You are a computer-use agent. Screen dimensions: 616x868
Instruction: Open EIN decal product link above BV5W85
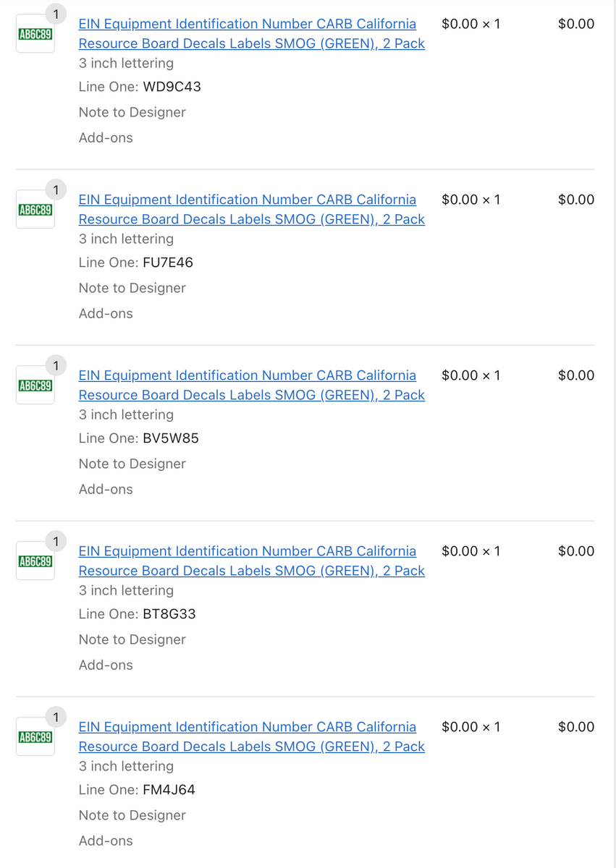tap(252, 385)
